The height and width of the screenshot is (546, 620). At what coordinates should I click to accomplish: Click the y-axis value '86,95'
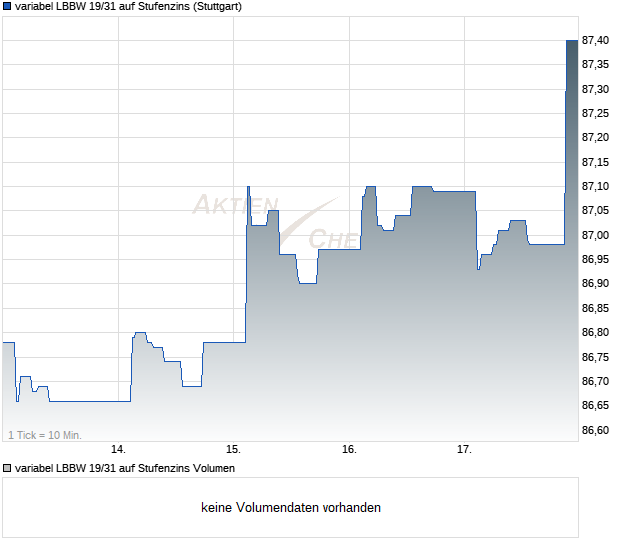[595, 259]
